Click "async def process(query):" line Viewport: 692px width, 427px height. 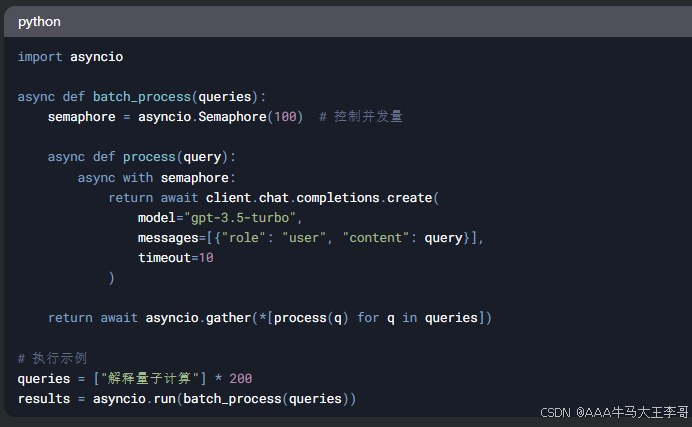[142, 157]
